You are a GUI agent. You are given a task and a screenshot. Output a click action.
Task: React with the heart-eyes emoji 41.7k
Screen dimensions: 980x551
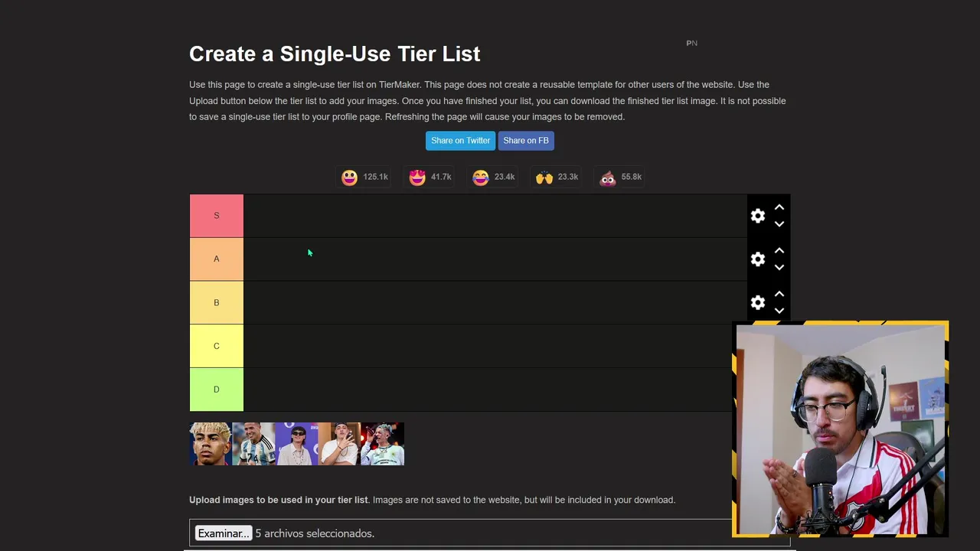[x=430, y=177]
